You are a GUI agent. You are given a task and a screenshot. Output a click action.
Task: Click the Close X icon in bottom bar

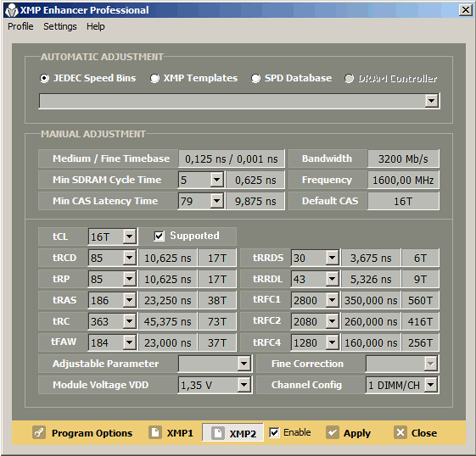(x=400, y=432)
